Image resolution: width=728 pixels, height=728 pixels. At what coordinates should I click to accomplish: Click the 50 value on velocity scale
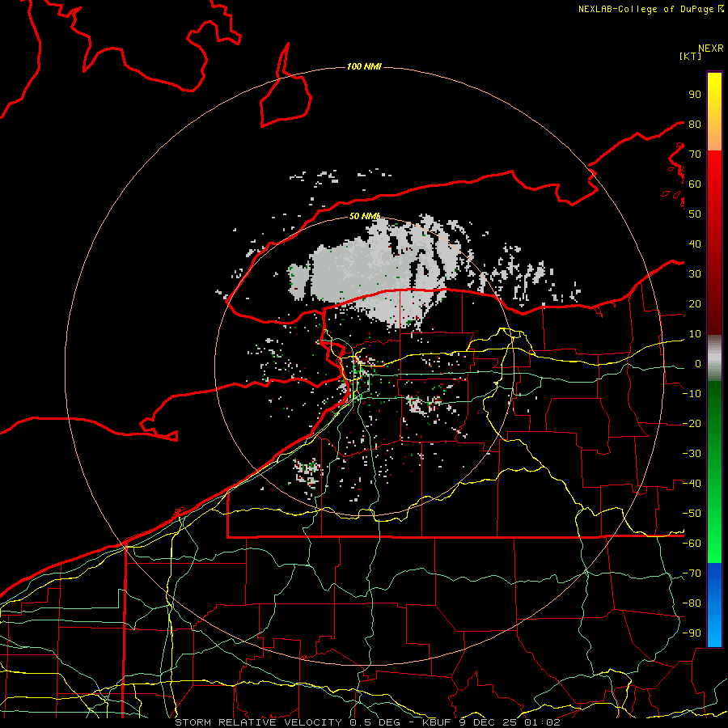[x=695, y=214]
